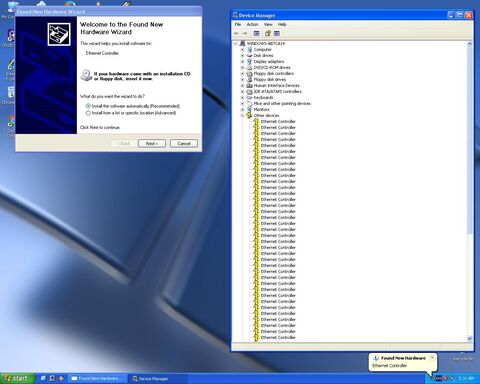Select the Floppy disk controllers icon

point(249,73)
